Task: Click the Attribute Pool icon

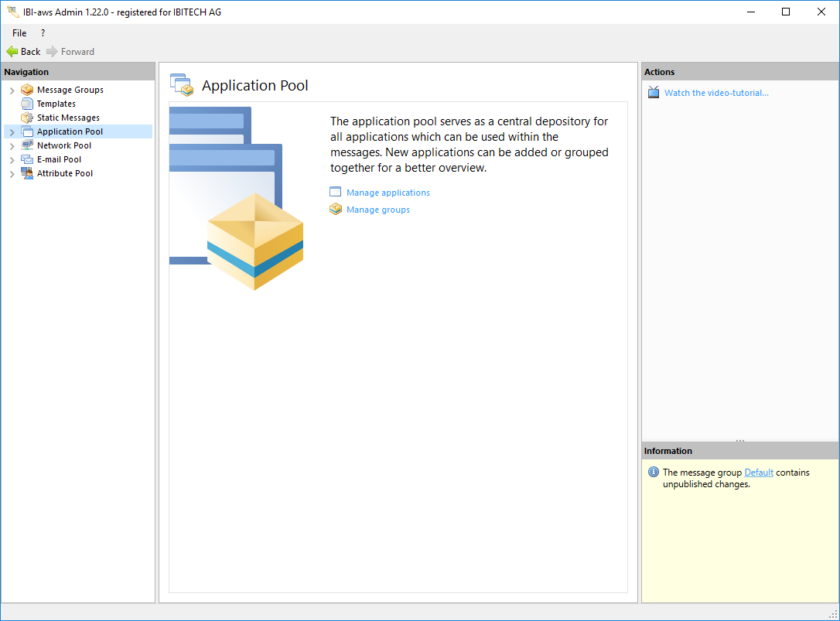Action: coord(27,173)
